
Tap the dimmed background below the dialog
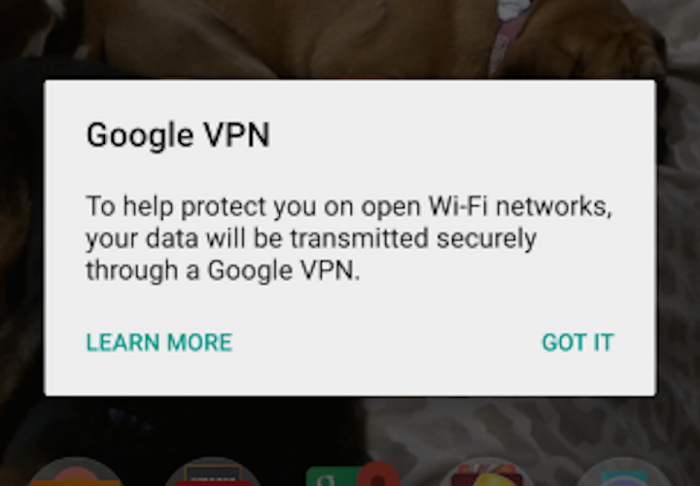(x=350, y=424)
